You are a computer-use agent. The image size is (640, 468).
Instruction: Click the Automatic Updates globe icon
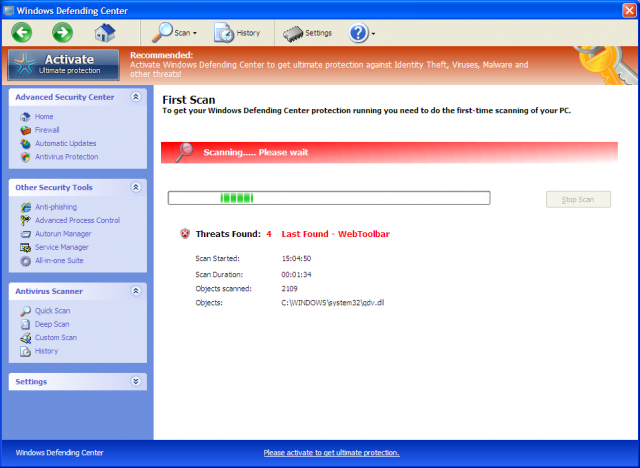tap(25, 144)
